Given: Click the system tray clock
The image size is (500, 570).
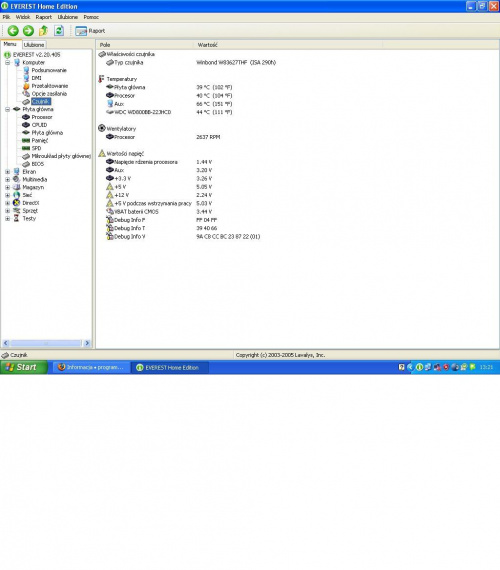Looking at the screenshot, I should point(486,367).
